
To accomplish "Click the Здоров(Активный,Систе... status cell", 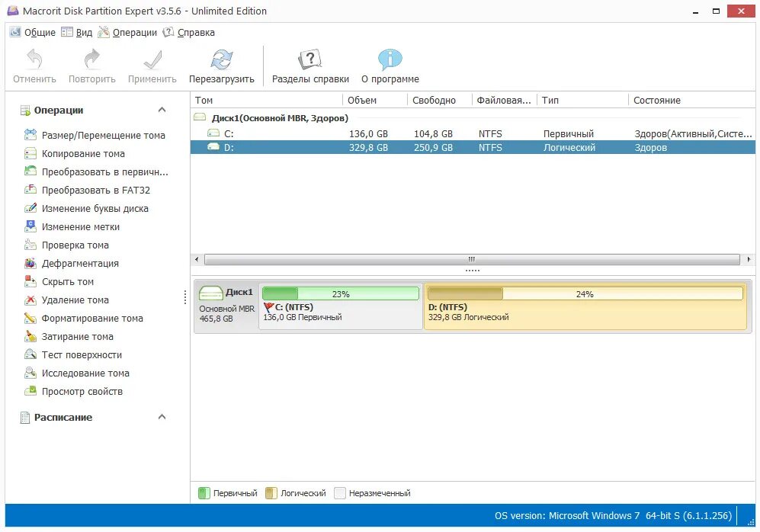I will [x=693, y=133].
